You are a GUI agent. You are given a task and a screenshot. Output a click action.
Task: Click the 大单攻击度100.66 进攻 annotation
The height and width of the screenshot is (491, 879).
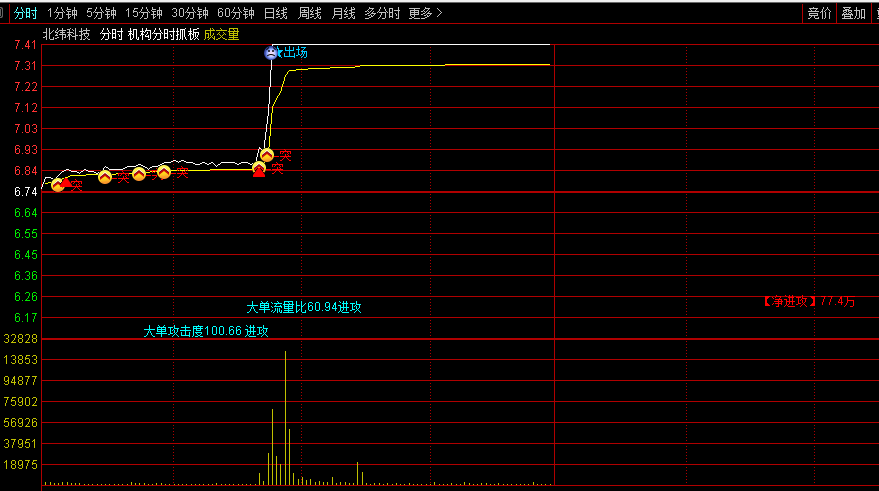206,331
